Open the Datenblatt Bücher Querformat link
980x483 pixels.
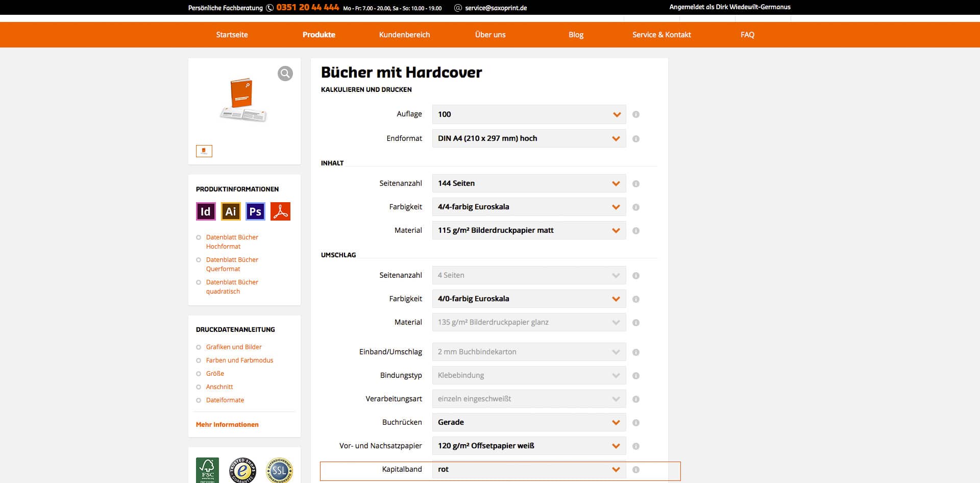232,264
